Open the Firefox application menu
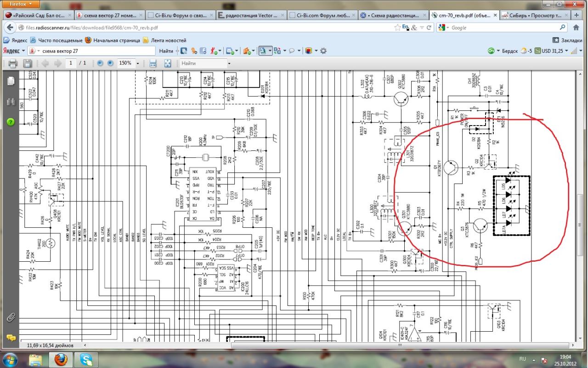The width and height of the screenshot is (588, 368). point(19,4)
